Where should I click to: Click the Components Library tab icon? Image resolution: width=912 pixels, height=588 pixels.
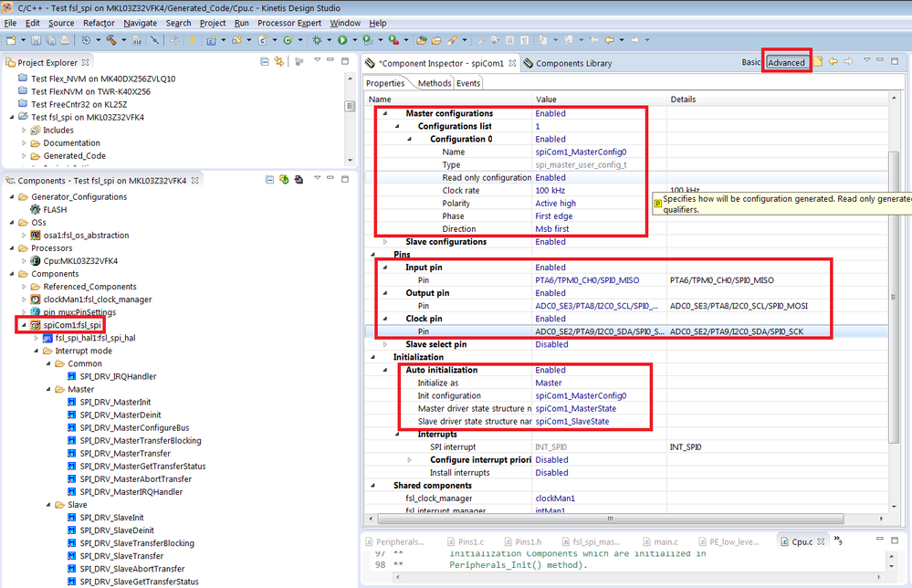point(529,63)
